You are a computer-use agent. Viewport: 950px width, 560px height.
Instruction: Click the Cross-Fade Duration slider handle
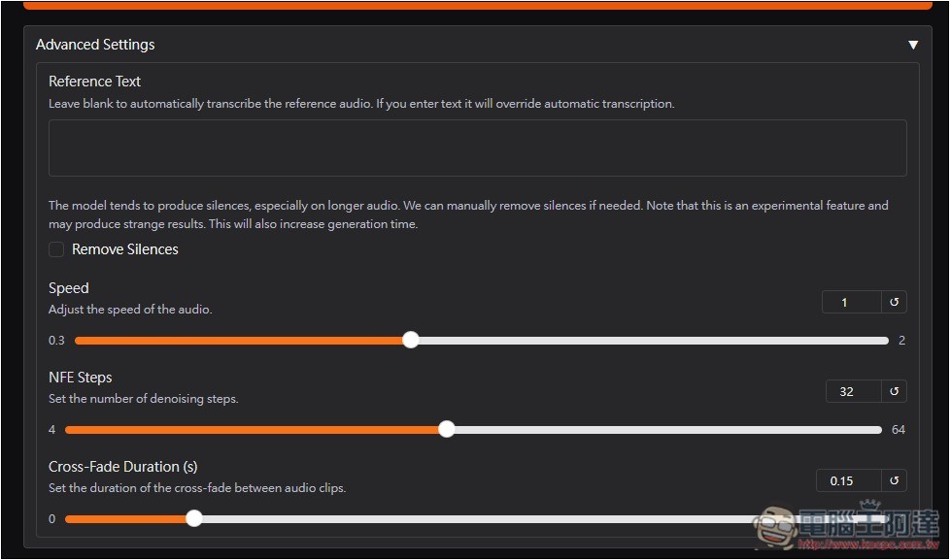(194, 518)
